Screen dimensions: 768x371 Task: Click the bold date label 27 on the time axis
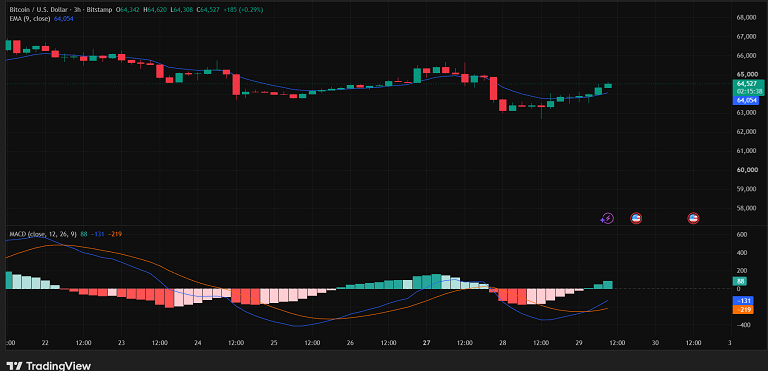click(x=427, y=343)
